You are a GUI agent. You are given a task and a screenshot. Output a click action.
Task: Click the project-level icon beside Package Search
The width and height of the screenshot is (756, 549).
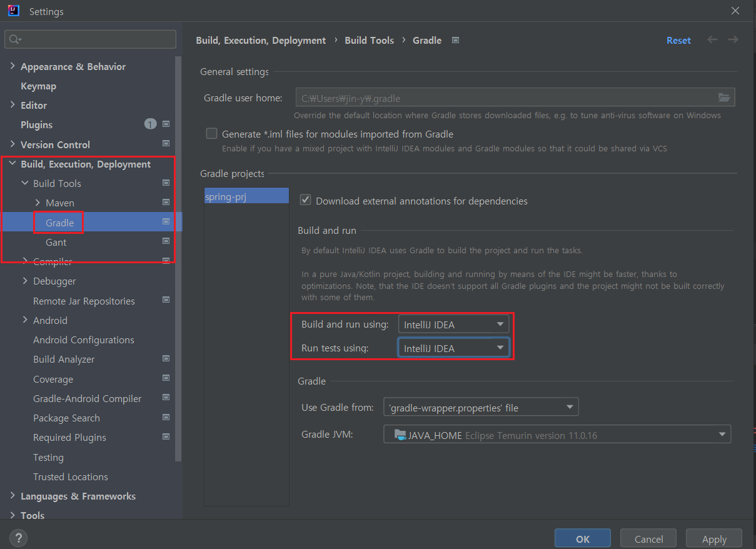coord(166,418)
